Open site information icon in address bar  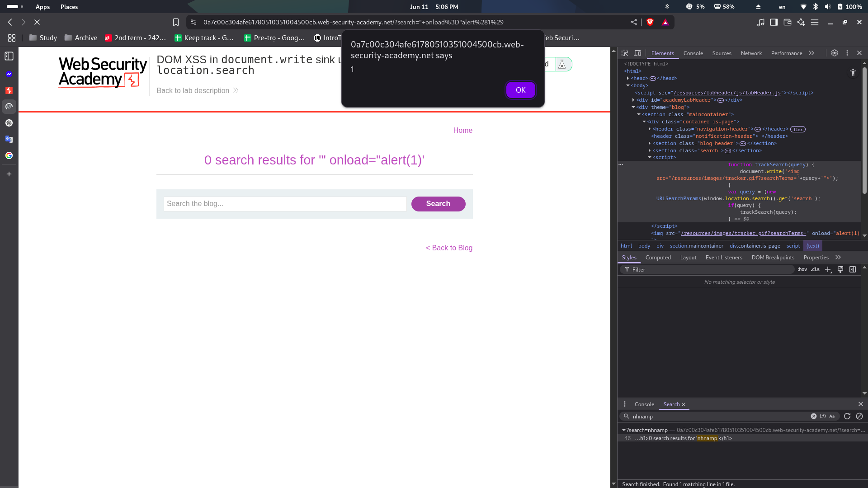(x=193, y=22)
